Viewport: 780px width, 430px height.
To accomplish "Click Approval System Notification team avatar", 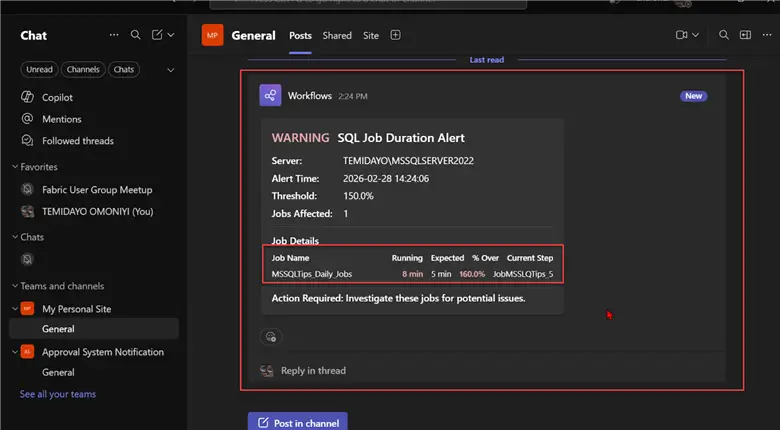I will (x=27, y=352).
